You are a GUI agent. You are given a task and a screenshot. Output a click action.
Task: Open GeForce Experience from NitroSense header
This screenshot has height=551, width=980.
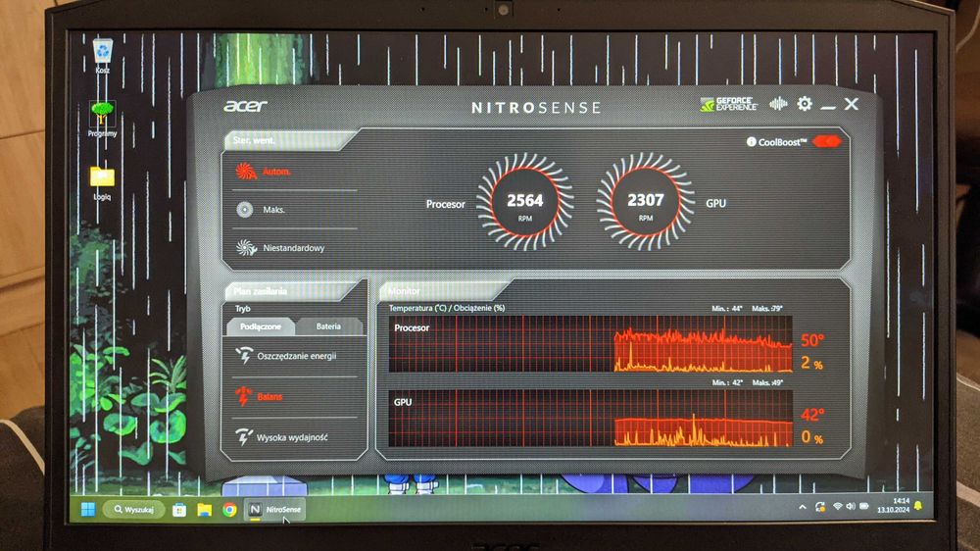(729, 104)
